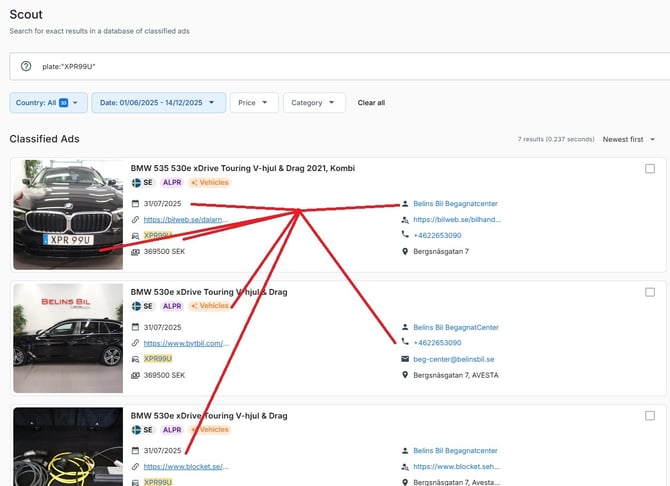Screen dimensions: 670x486
Task: Open the Price filter dropdown
Action: pos(254,103)
